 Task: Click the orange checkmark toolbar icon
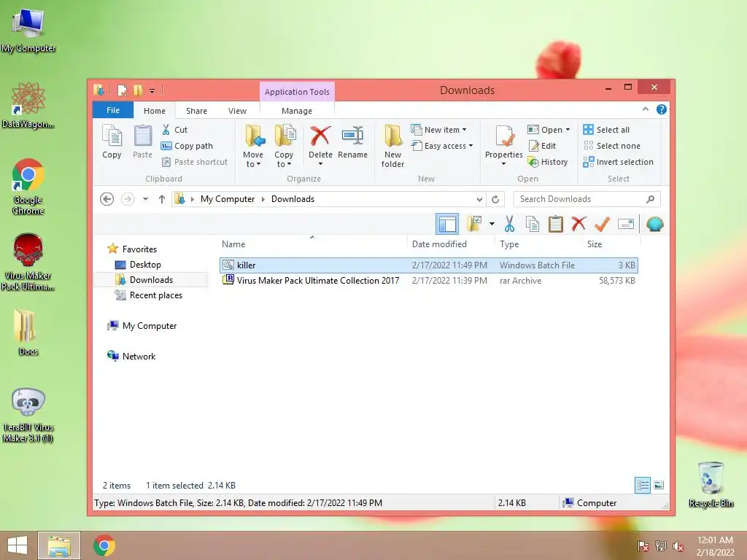[602, 224]
